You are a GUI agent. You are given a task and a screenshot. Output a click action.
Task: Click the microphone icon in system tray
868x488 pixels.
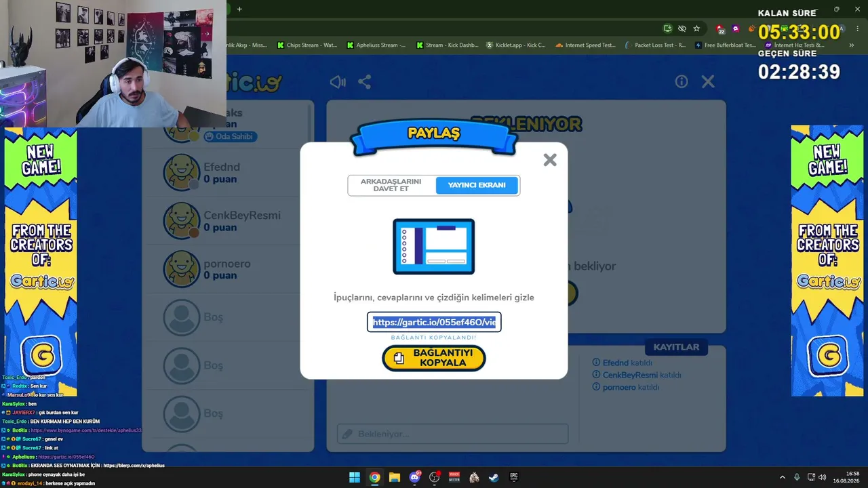tap(797, 477)
